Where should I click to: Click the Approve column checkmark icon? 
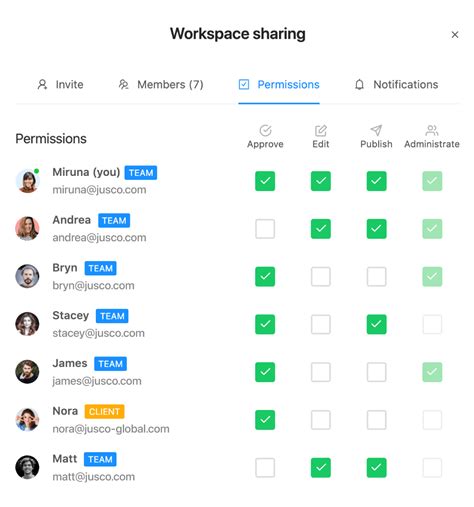point(265,130)
